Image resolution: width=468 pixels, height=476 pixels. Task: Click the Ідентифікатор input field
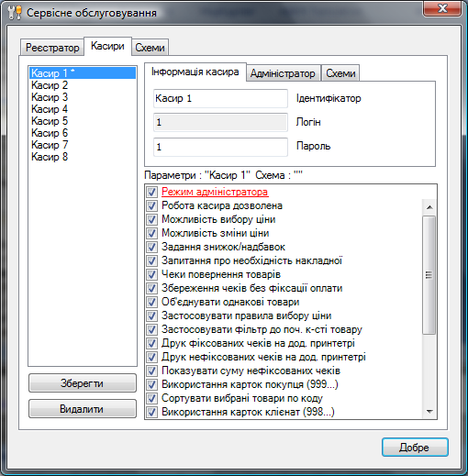tap(220, 98)
